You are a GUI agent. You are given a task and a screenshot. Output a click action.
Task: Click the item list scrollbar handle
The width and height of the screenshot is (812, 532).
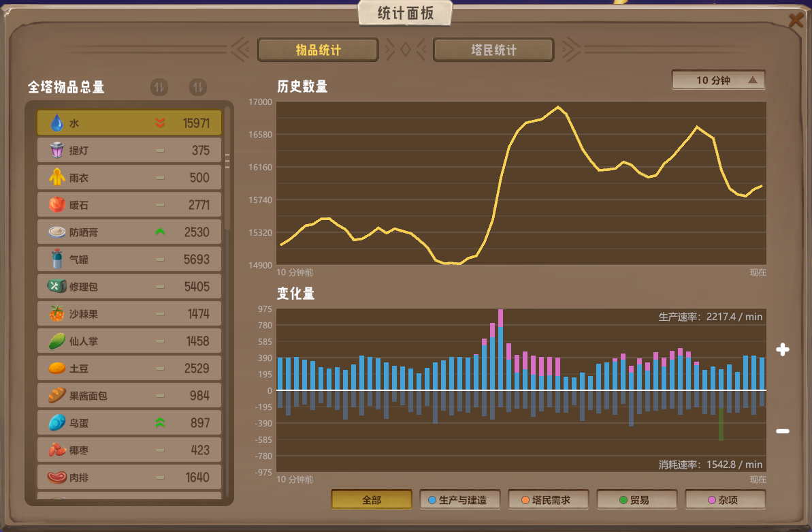click(x=227, y=161)
